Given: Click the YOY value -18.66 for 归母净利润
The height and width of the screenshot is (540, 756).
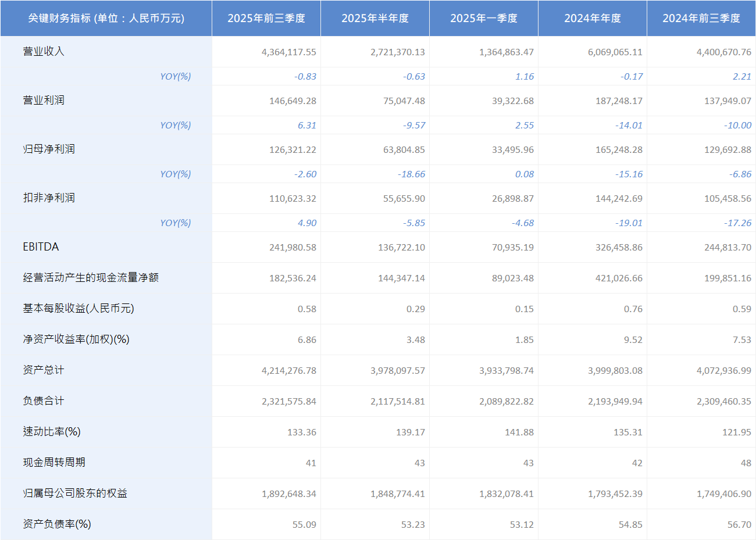Looking at the screenshot, I should tap(409, 174).
